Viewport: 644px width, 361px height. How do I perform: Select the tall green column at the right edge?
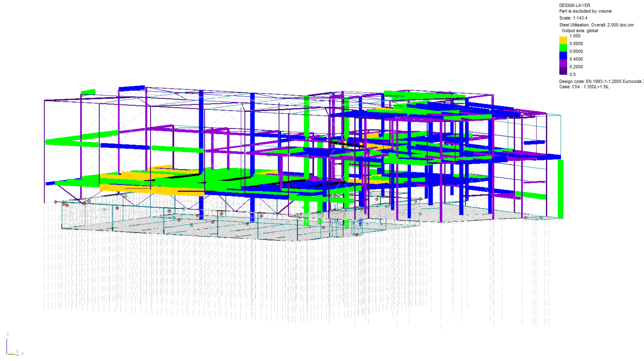tap(560, 188)
